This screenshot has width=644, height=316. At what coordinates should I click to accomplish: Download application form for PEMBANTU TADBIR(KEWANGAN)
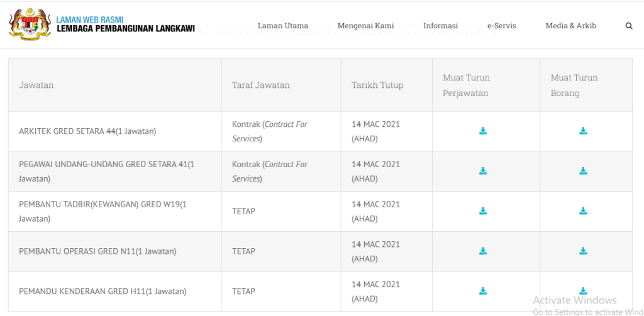point(583,211)
